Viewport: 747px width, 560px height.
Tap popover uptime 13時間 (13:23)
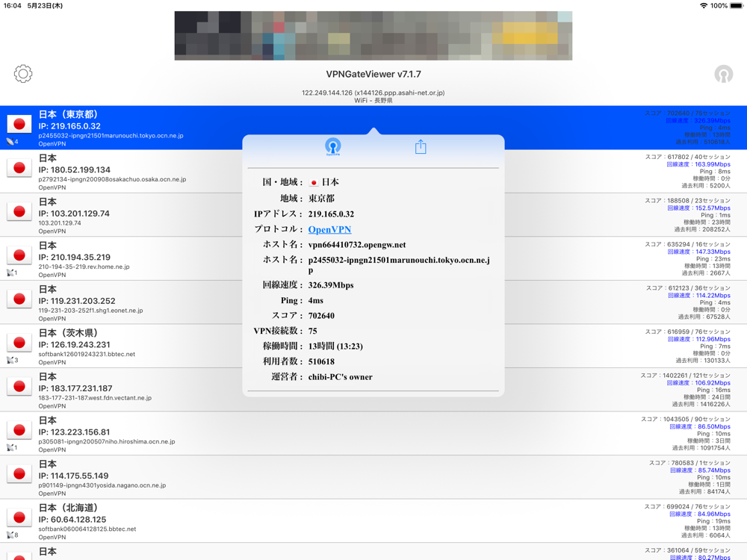pos(335,346)
